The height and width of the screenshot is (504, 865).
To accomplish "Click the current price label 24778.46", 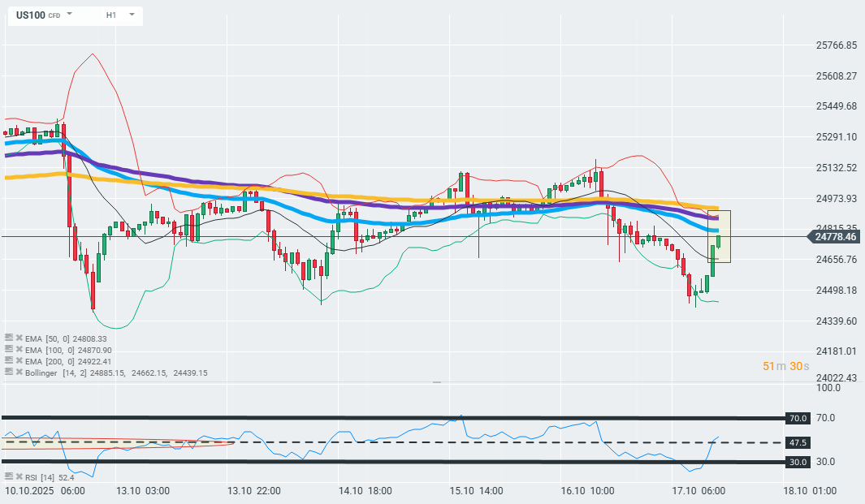I will tap(833, 237).
